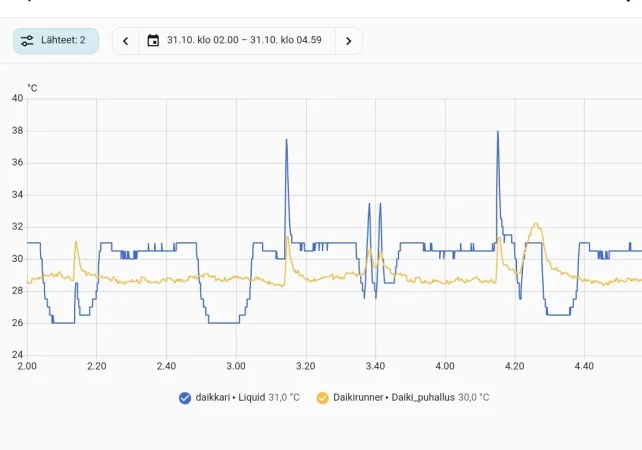
Task: Click x-axis label 3.00
Action: [236, 366]
